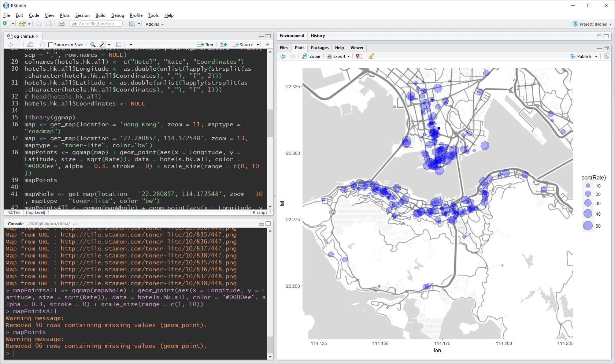Open the Project (None) dropdown
Screen dimensions: 615x364
point(592,24)
